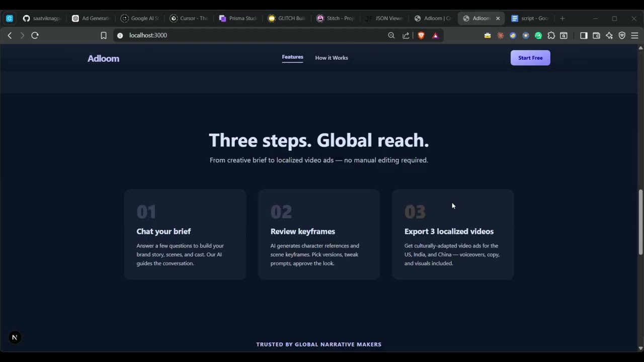This screenshot has height=362, width=644.
Task: Click the scrollbar up arrow
Action: pyautogui.click(x=640, y=48)
